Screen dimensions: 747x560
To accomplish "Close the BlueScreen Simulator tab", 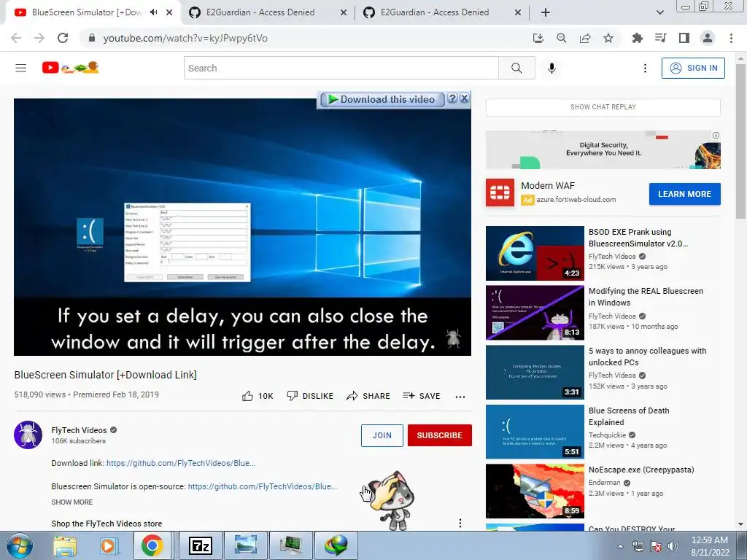I will pos(169,12).
